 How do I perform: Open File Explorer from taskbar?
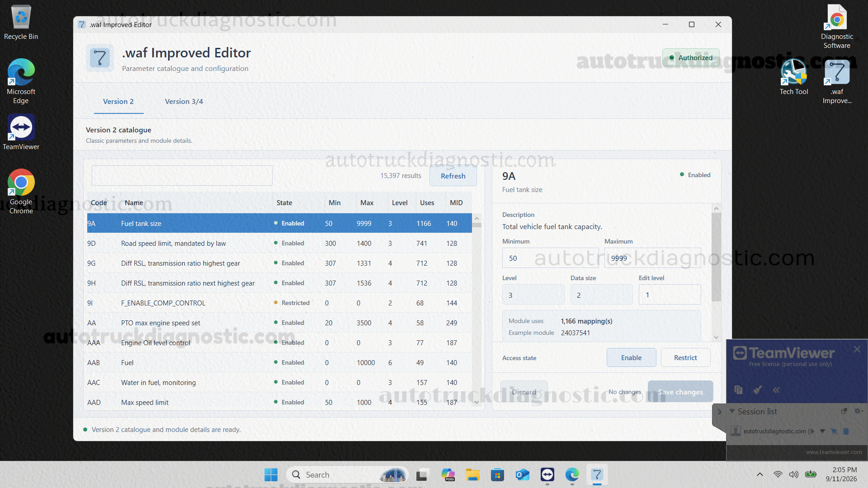(x=473, y=474)
